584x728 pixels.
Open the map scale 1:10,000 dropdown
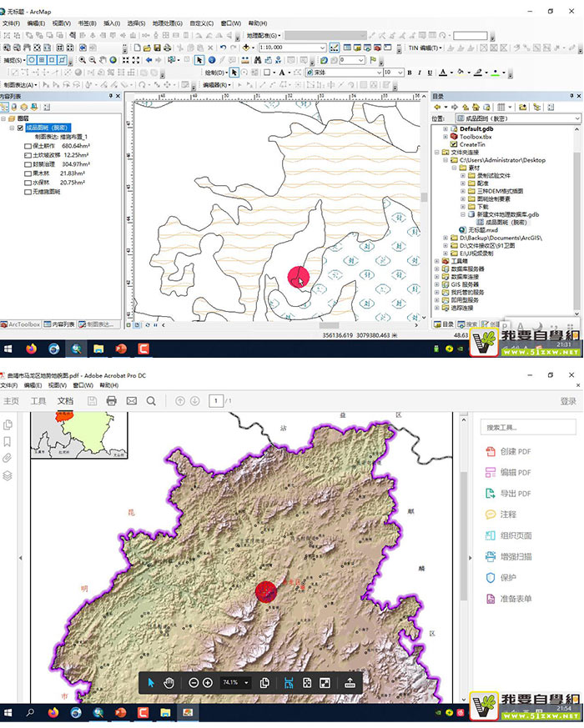pos(322,48)
